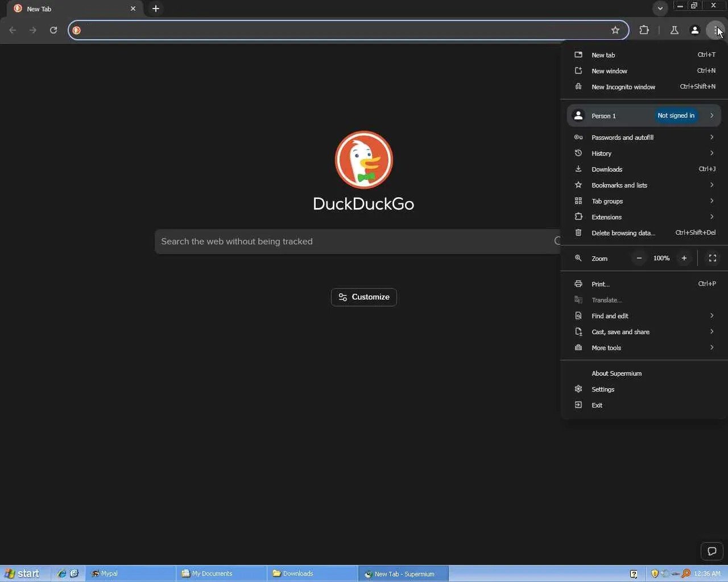
Task: Open the chat feedback bubble icon
Action: click(x=712, y=551)
